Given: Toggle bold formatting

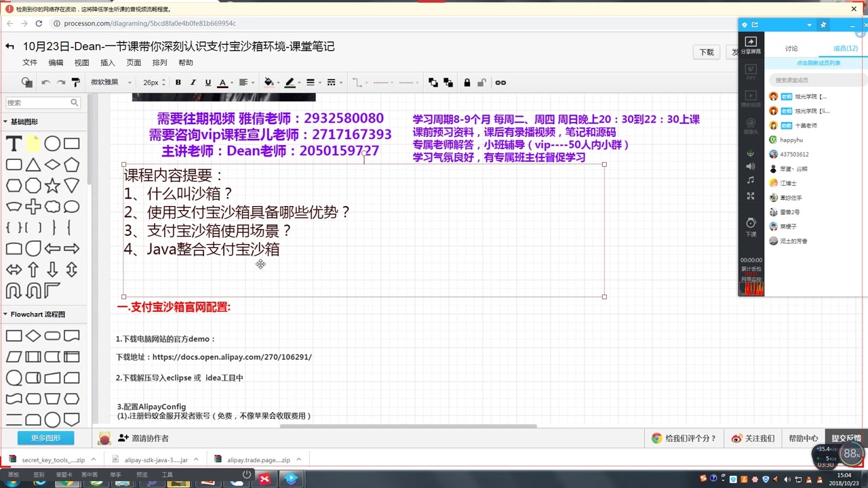Looking at the screenshot, I should (178, 83).
